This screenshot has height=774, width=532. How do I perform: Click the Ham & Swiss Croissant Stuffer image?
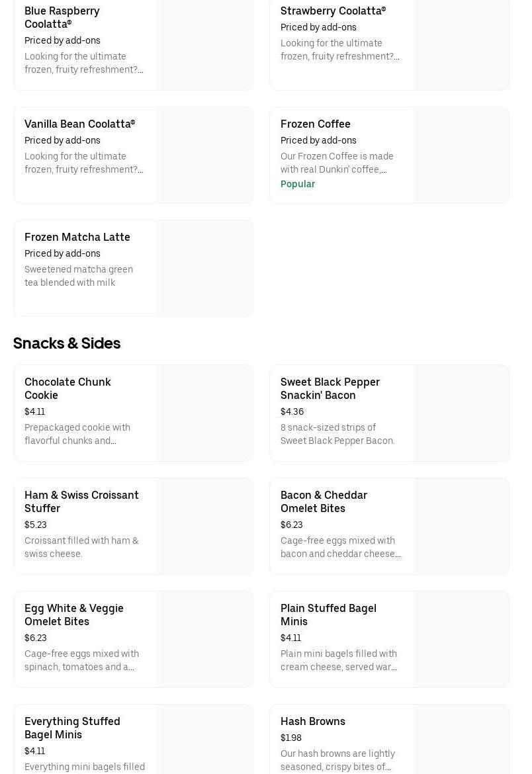(x=205, y=526)
